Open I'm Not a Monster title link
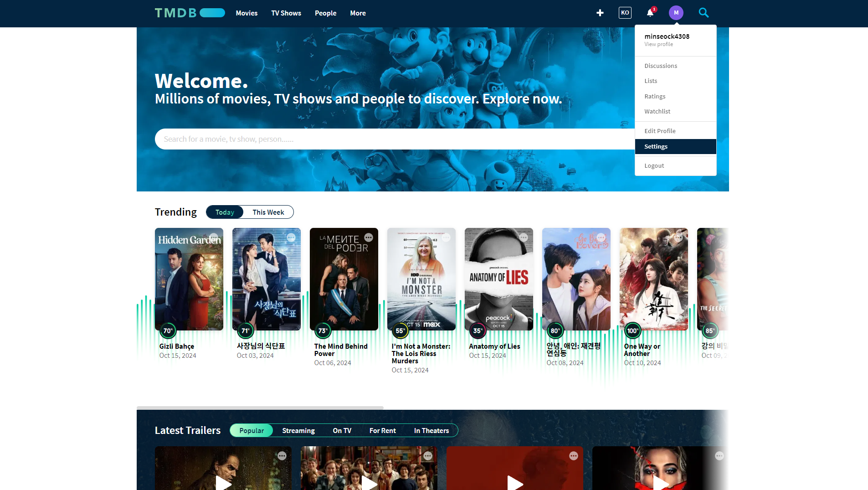 pyautogui.click(x=421, y=354)
